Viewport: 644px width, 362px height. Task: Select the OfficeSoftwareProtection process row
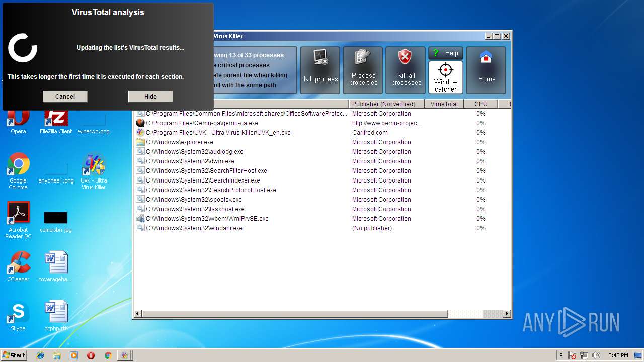322,114
